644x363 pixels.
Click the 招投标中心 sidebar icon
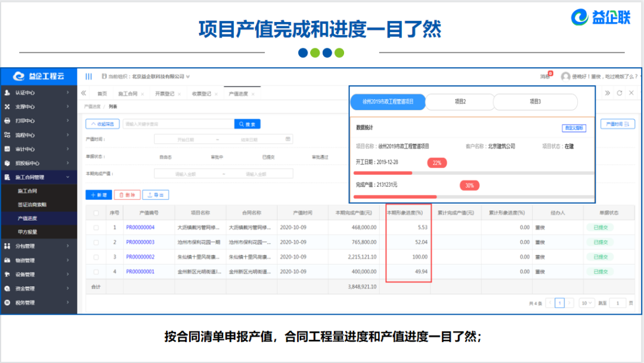click(x=7, y=163)
